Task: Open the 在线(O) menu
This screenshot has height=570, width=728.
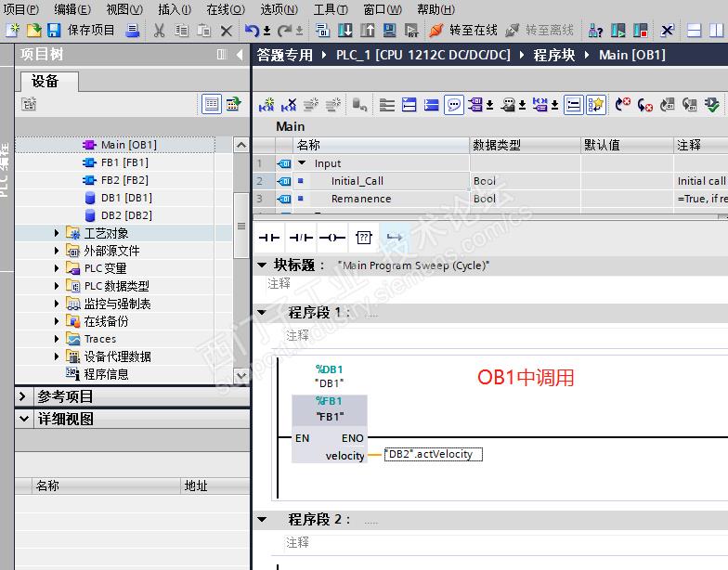Action: click(x=226, y=9)
